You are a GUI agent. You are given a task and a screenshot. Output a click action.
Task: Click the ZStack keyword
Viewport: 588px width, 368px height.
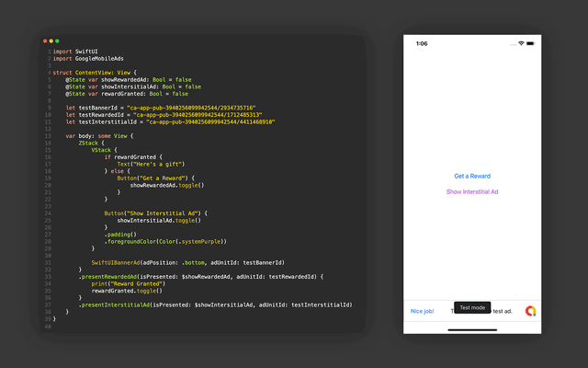click(x=88, y=144)
